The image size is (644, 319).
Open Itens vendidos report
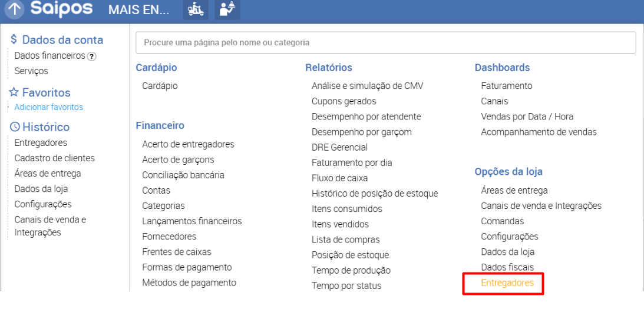coord(340,224)
